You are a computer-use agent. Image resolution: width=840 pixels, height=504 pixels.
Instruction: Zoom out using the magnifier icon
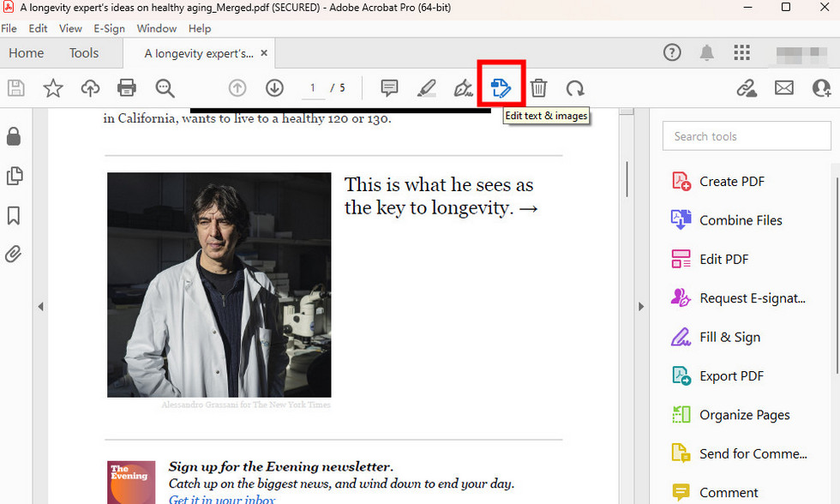click(x=165, y=87)
